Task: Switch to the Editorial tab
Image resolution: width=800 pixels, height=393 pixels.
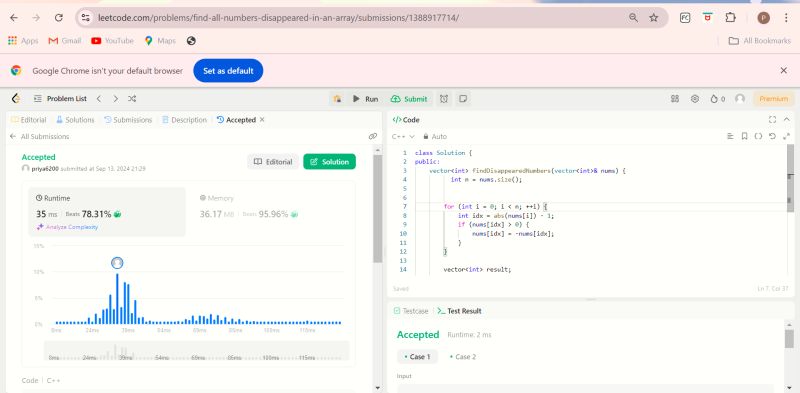Action: tap(29, 120)
